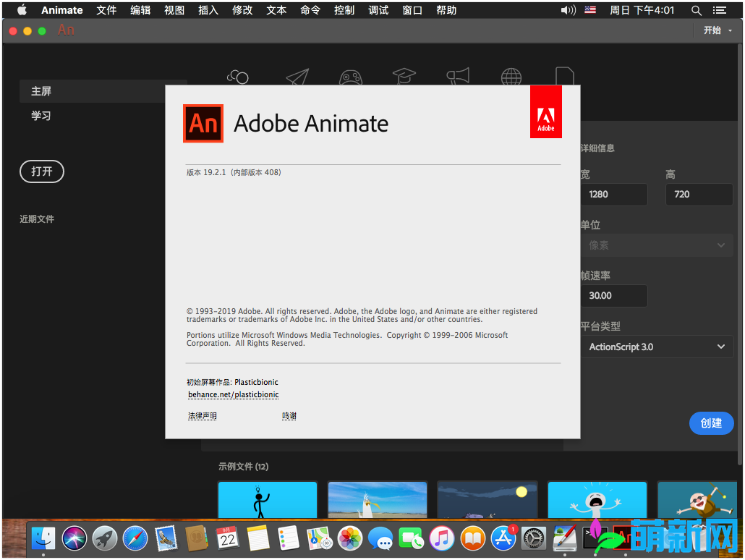The height and width of the screenshot is (560, 745).
Task: Open iTunes music icon in dock
Action: [x=442, y=538]
